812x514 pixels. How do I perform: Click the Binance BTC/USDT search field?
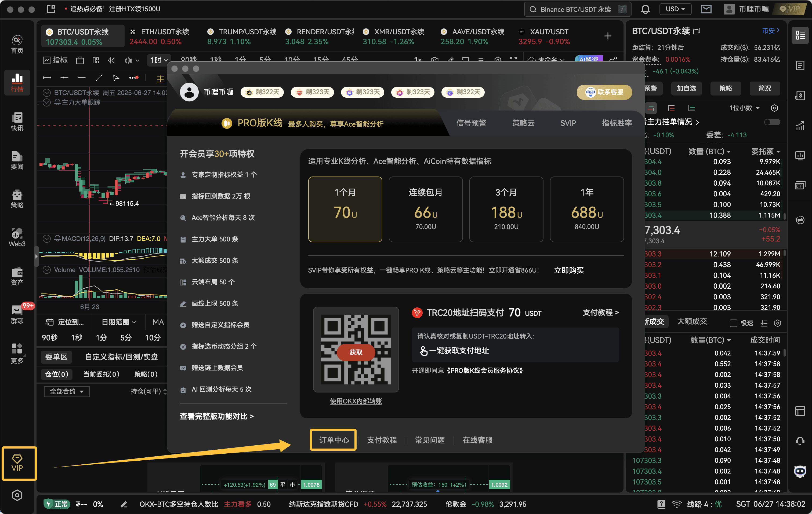pos(578,9)
